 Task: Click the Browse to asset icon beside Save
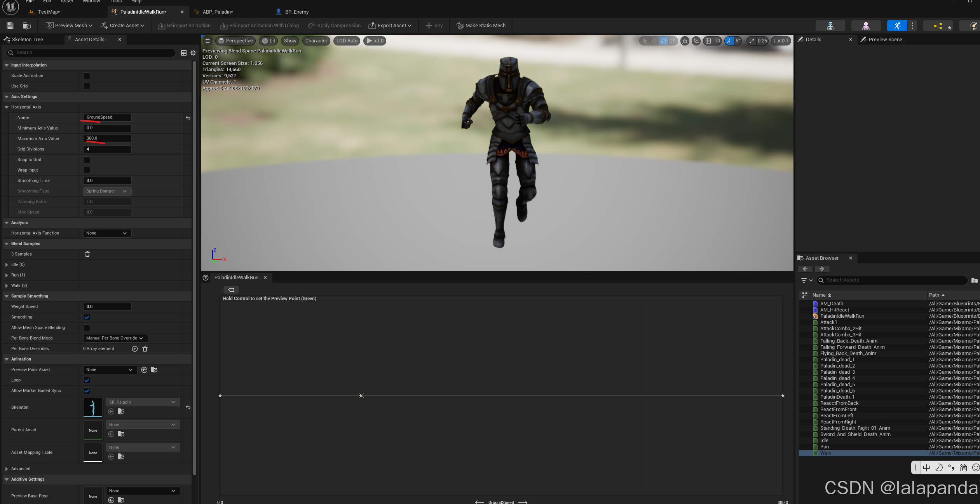[x=27, y=26]
